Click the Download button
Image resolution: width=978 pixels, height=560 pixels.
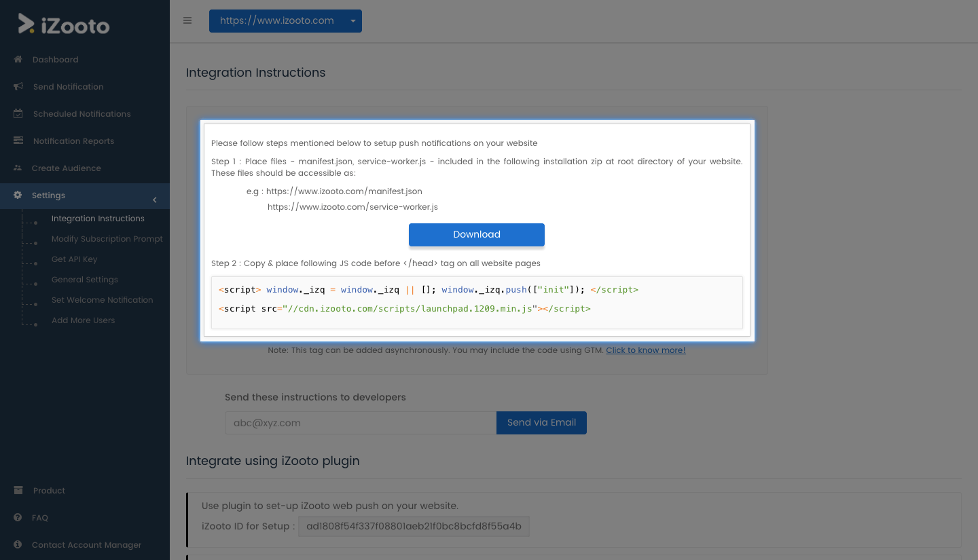[x=477, y=234]
